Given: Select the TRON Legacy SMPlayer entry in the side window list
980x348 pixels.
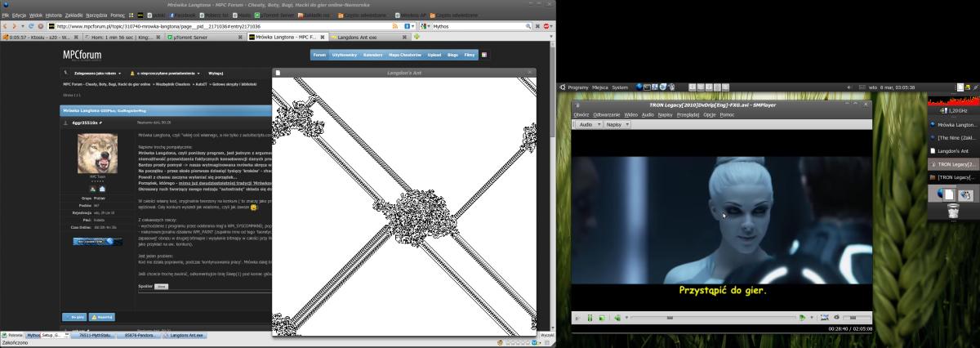Looking at the screenshot, I should click(x=952, y=164).
